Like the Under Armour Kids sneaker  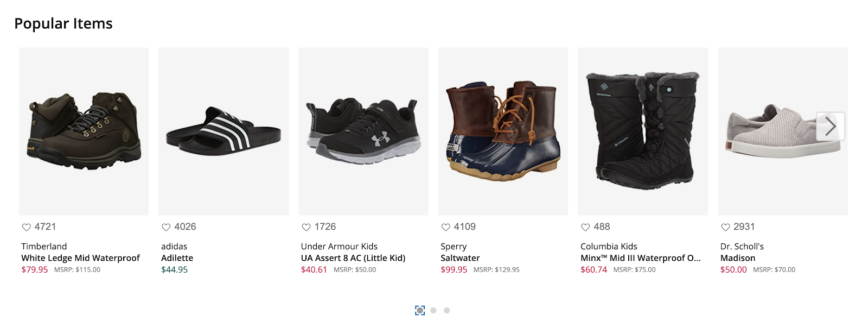pos(306,227)
